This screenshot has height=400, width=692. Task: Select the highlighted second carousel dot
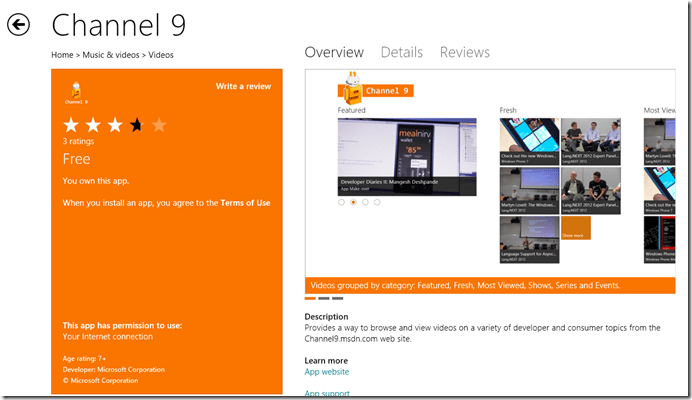pyautogui.click(x=353, y=202)
